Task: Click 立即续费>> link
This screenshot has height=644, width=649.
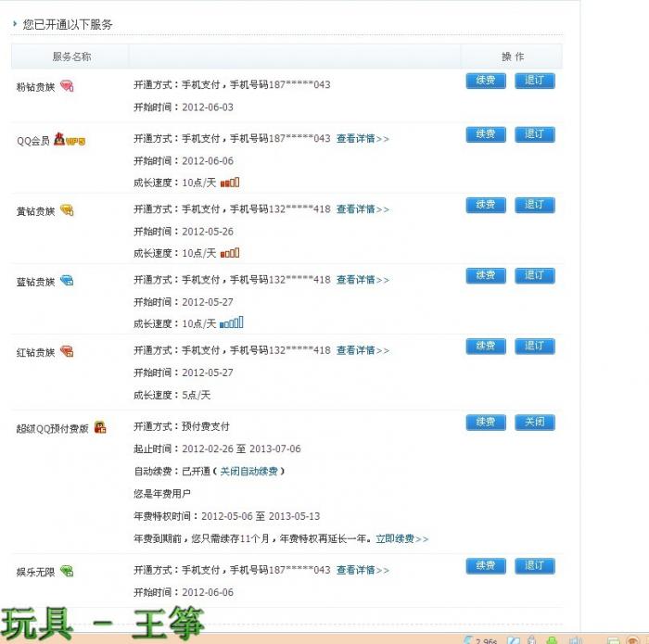Action: point(401,538)
